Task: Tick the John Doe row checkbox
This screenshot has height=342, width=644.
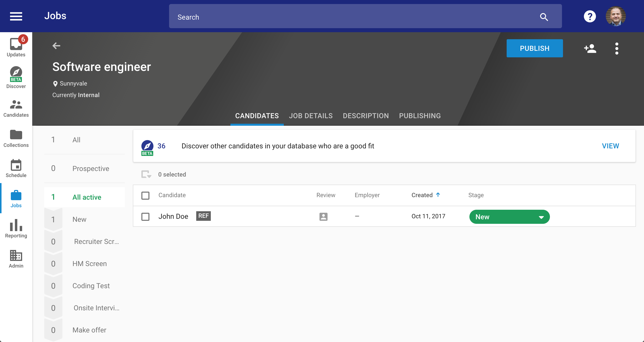Action: point(145,217)
